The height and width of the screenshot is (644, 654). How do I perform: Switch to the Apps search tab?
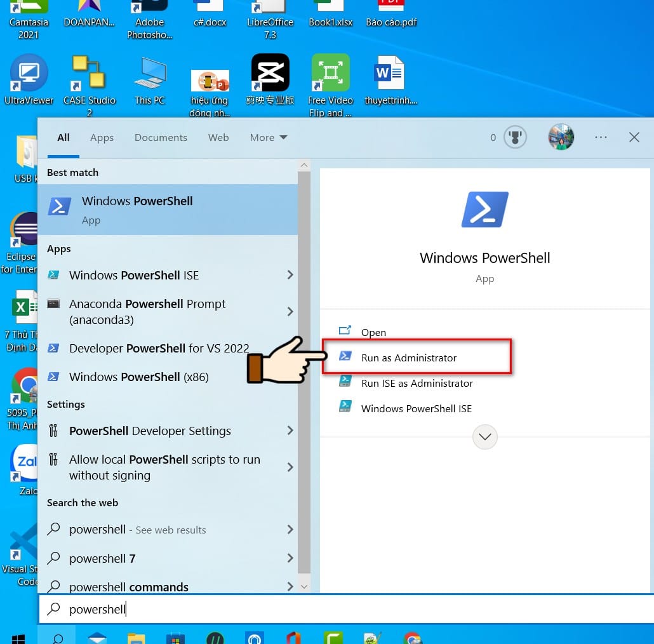point(102,138)
